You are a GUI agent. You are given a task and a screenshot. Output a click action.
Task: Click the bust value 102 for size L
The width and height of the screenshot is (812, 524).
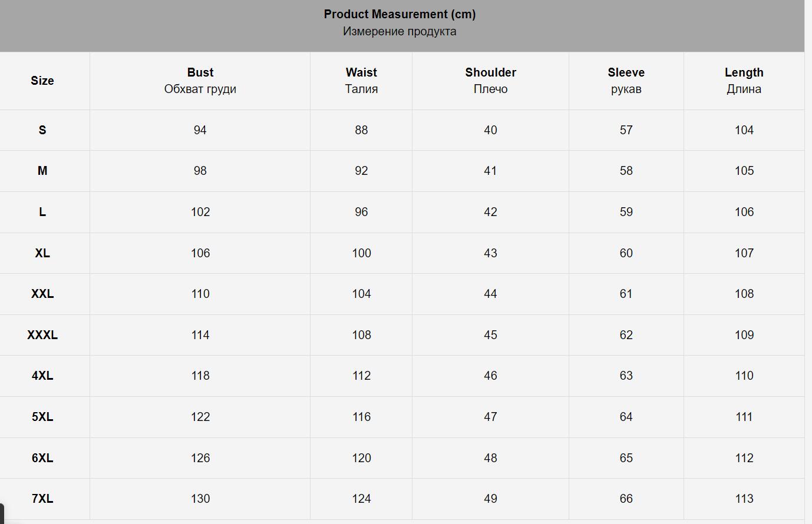coord(200,212)
